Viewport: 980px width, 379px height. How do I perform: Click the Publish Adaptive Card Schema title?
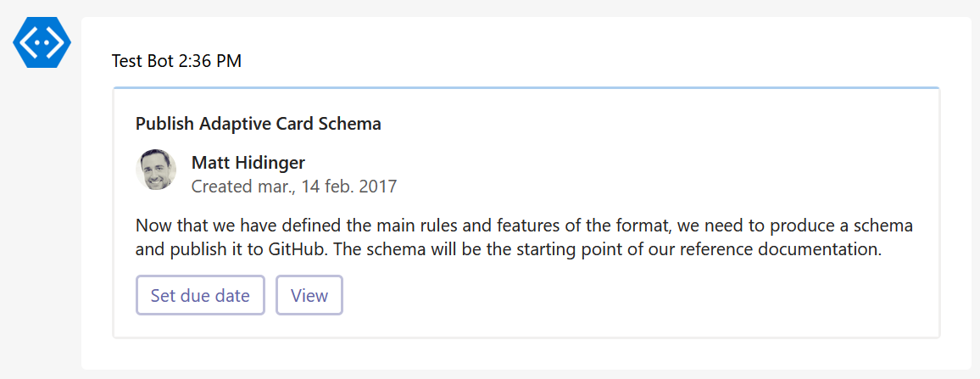pyautogui.click(x=259, y=124)
